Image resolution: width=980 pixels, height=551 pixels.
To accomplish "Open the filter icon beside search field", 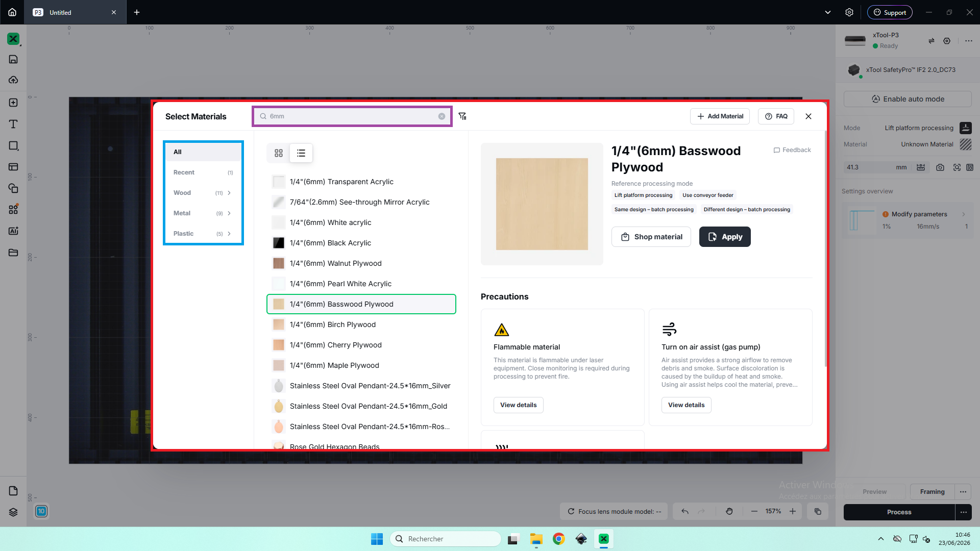I will click(462, 116).
